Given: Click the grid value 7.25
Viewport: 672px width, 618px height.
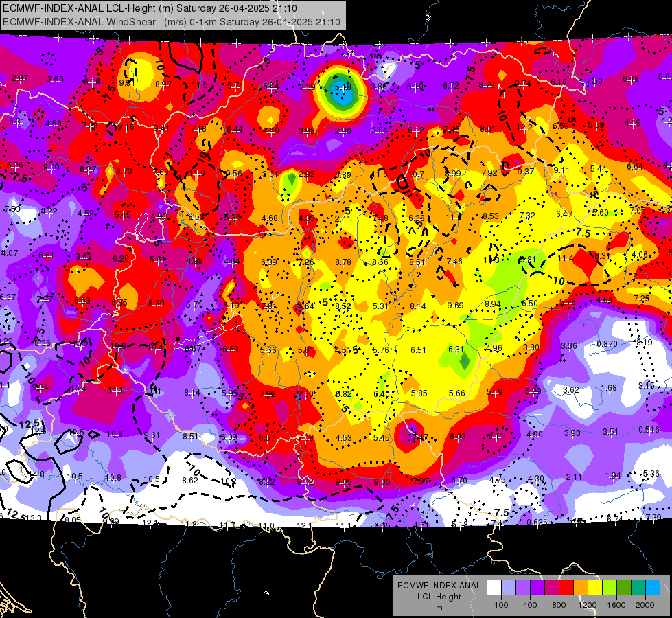Looking at the screenshot, I should point(642,299).
